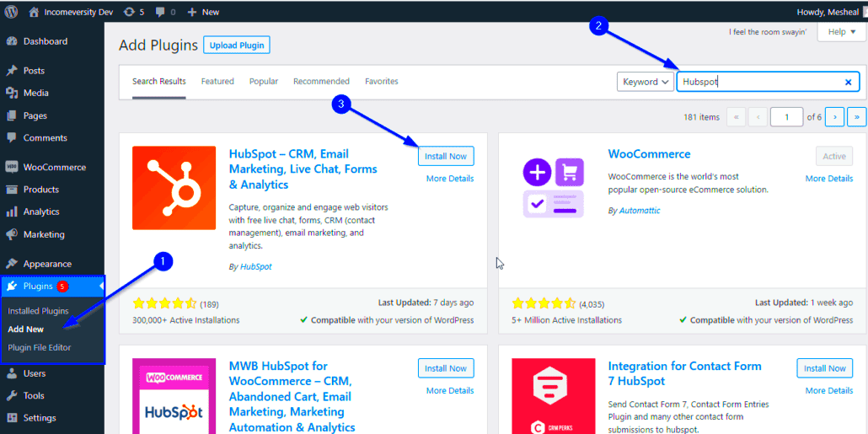This screenshot has height=434, width=868.
Task: Click '300,000+ Active Installations' text
Action: [x=186, y=320]
